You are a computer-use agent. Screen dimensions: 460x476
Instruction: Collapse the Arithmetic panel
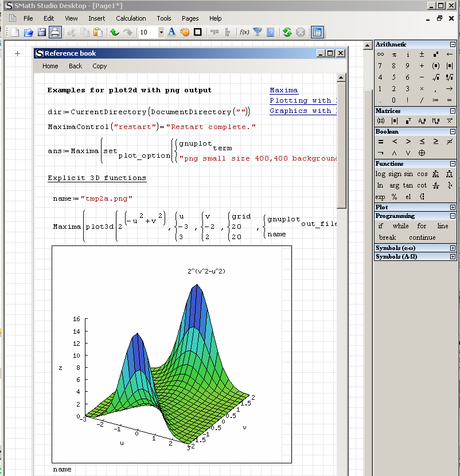tap(453, 44)
